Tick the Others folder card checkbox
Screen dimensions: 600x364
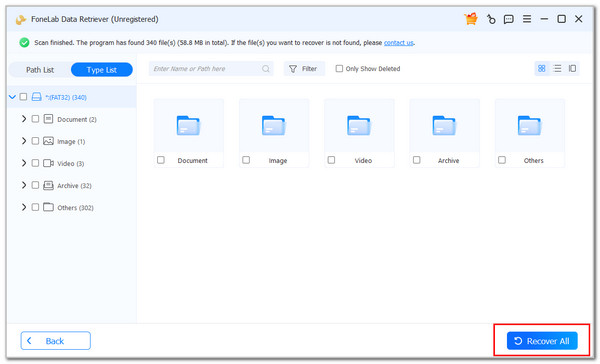point(502,160)
